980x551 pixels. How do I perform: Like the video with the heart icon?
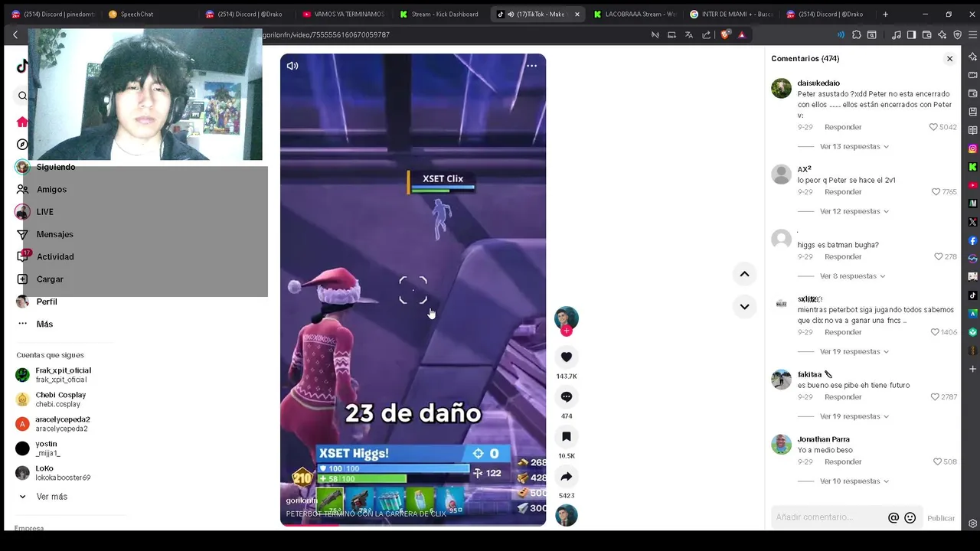[x=567, y=357]
